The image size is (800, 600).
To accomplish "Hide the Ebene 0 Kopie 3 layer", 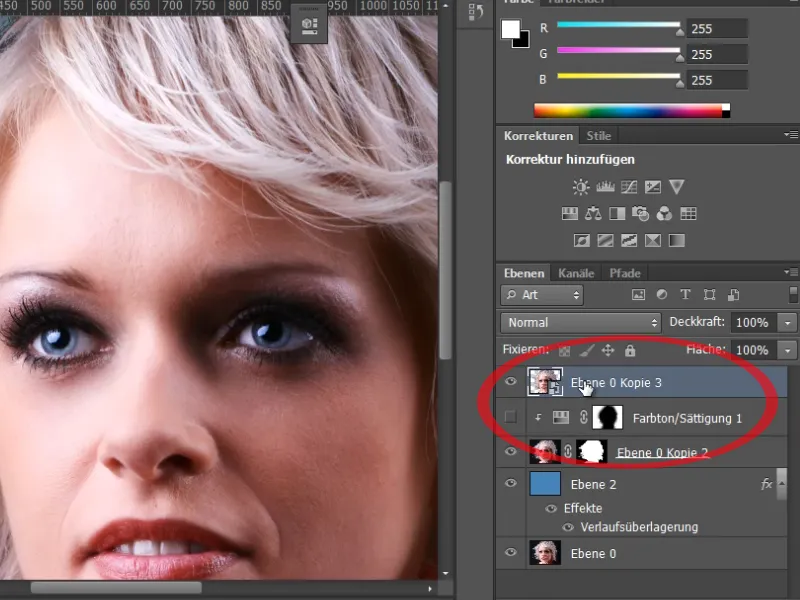I will click(511, 382).
